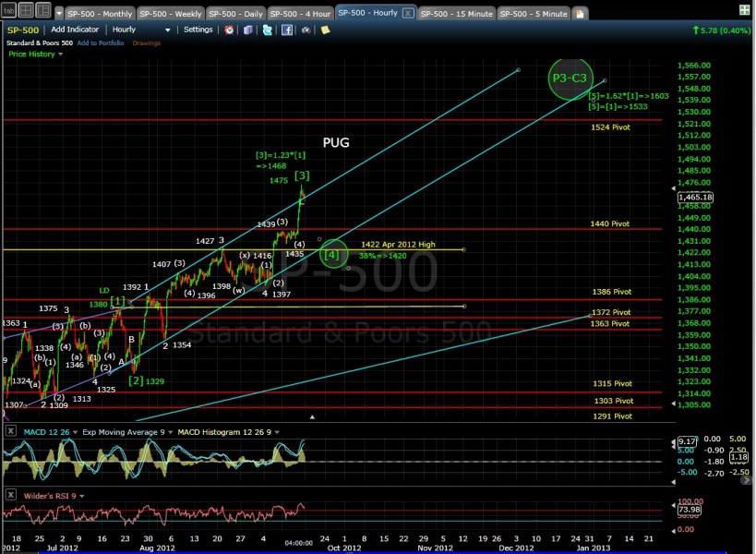
Task: Click the LD 1380 [1] wave label
Action: coord(107,299)
